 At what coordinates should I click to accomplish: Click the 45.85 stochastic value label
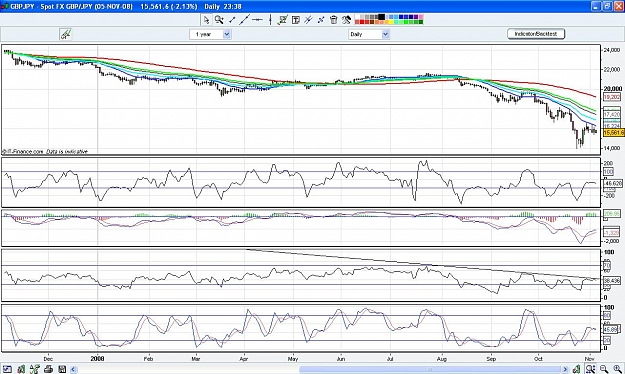coord(611,330)
